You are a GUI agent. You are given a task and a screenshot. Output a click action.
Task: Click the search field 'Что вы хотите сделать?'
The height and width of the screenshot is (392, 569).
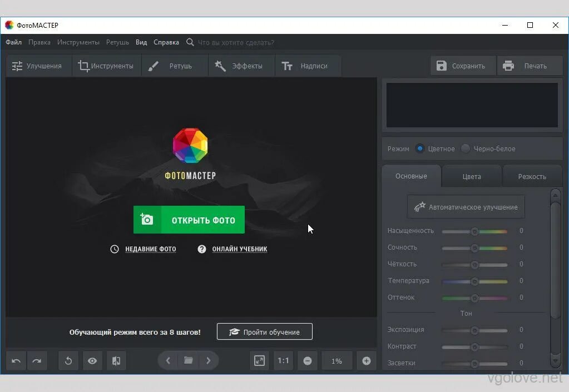tap(236, 42)
